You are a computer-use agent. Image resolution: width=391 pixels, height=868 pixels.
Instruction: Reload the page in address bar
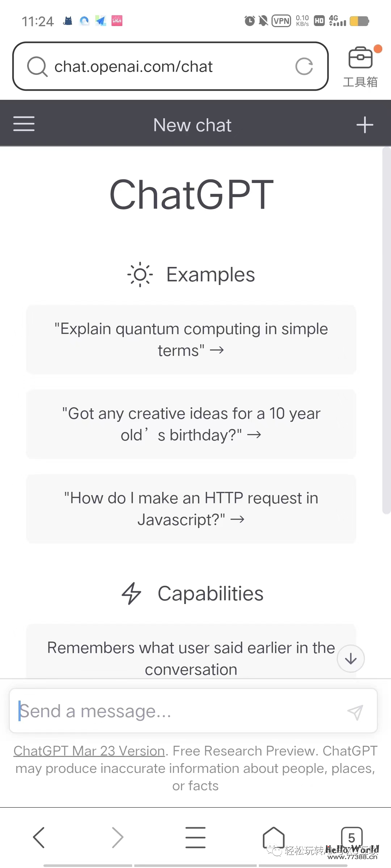click(304, 67)
